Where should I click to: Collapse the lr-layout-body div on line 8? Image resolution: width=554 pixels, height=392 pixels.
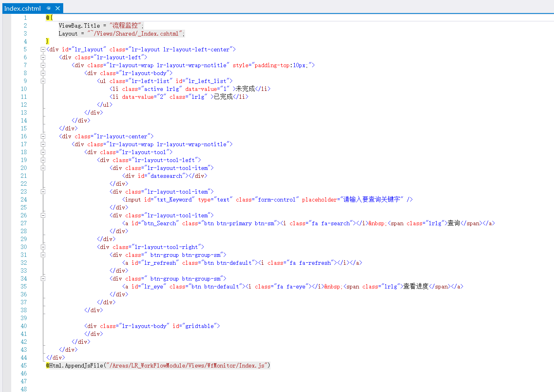43,73
